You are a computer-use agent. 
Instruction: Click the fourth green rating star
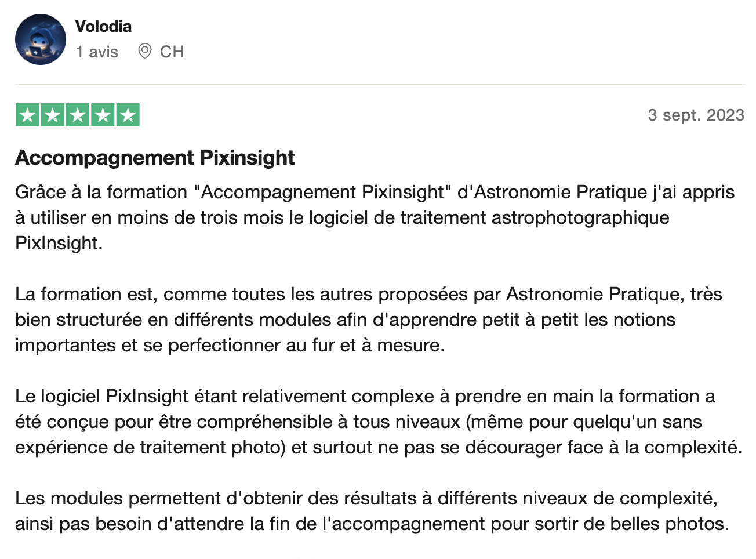click(x=103, y=115)
